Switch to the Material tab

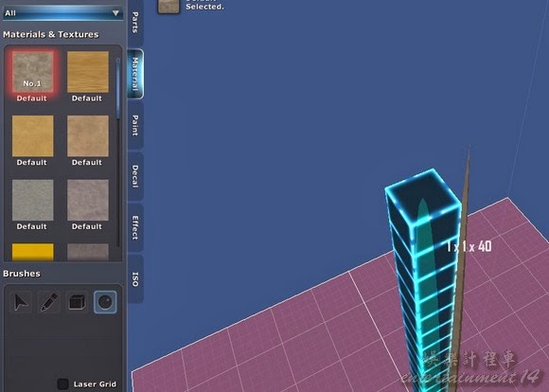pyautogui.click(x=135, y=74)
